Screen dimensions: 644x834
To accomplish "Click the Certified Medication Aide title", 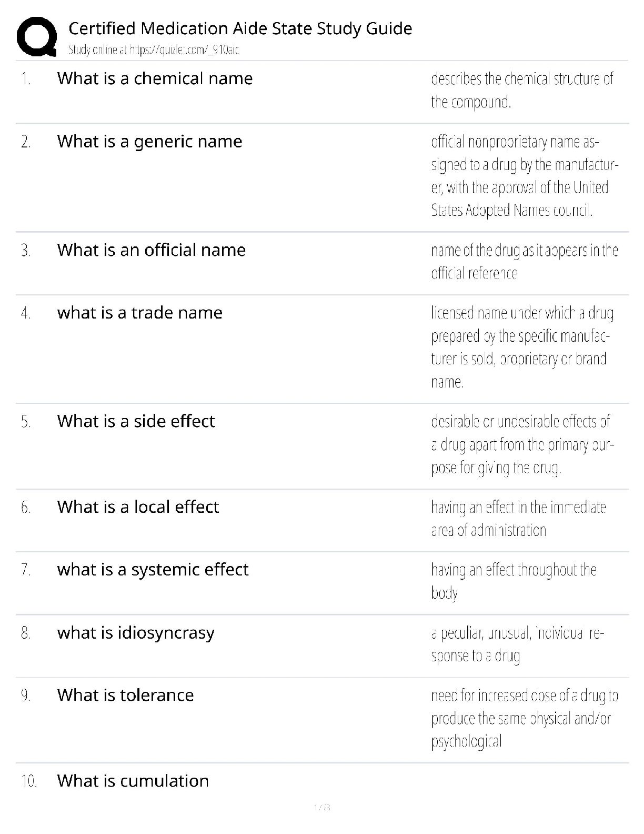I will (240, 28).
